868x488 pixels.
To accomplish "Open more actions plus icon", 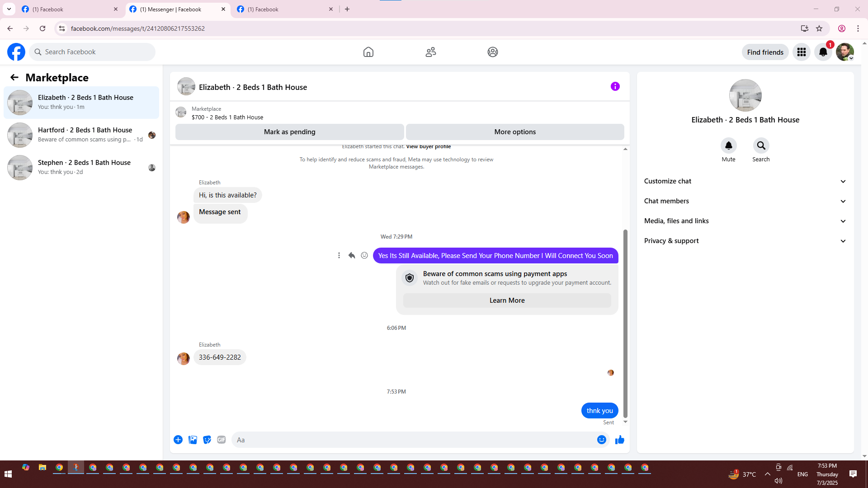I will pyautogui.click(x=178, y=440).
